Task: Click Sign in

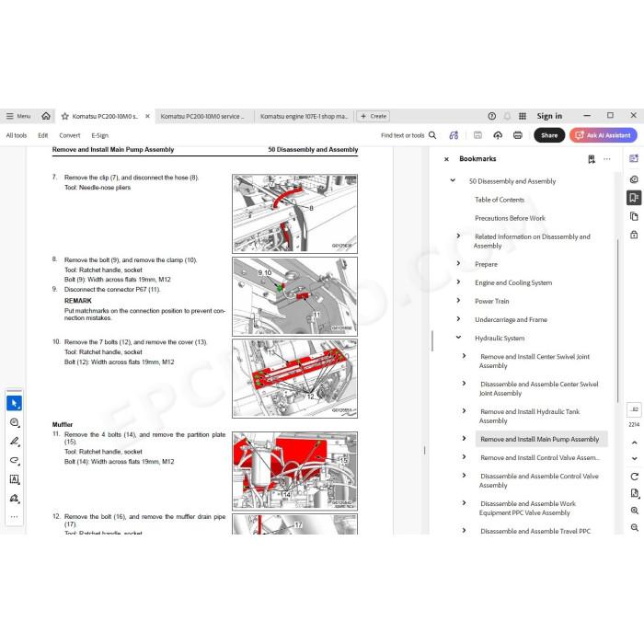Action: [549, 116]
